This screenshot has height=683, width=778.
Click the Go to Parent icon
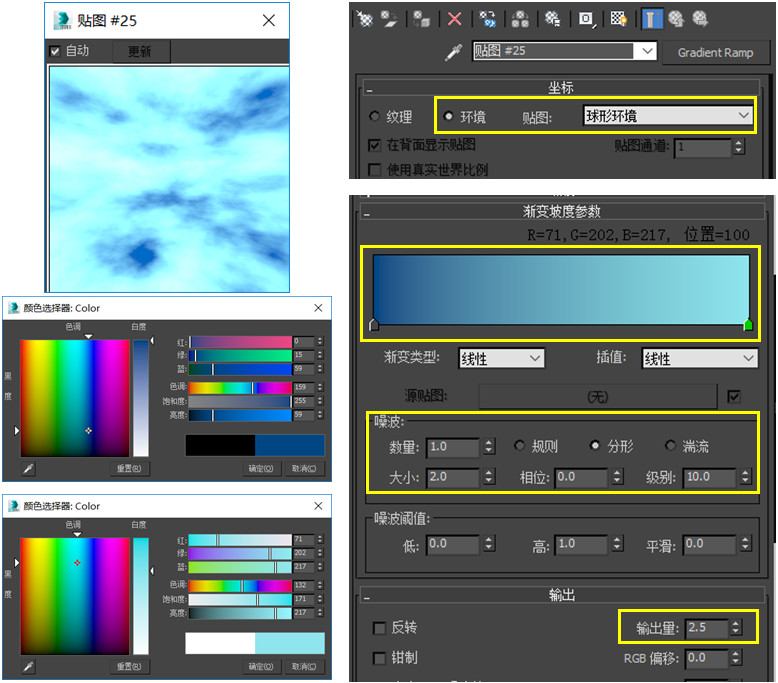tap(676, 19)
